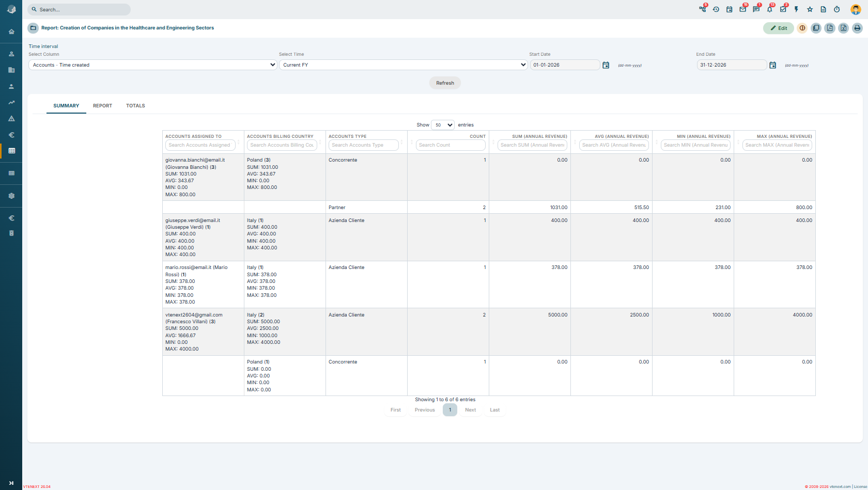Click the Edit report button

779,28
